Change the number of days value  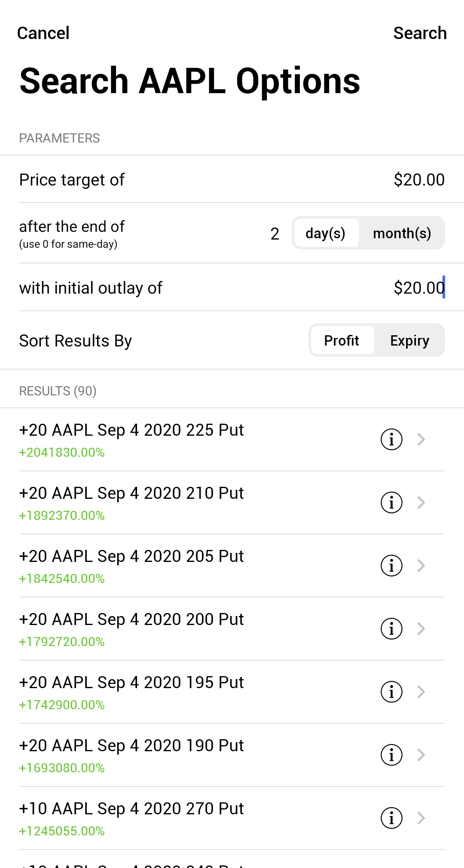click(275, 234)
